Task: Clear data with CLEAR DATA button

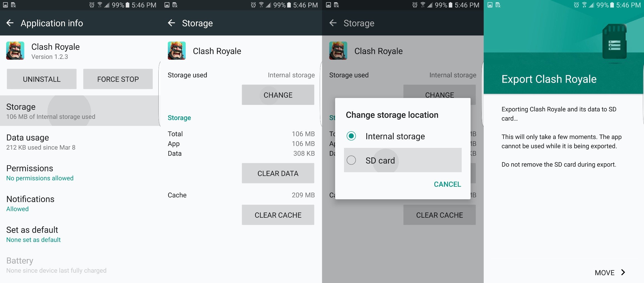Action: (x=278, y=173)
